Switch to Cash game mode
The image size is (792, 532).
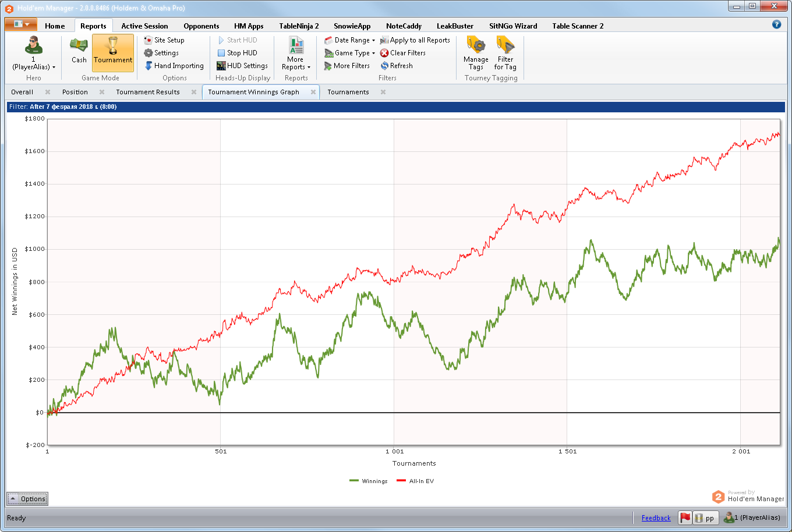click(x=79, y=53)
